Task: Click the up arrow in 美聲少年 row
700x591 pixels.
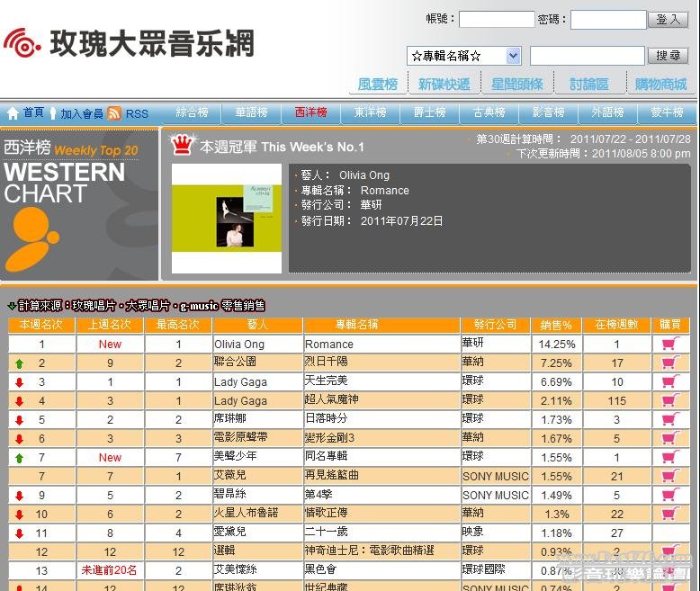Action: tap(19, 458)
